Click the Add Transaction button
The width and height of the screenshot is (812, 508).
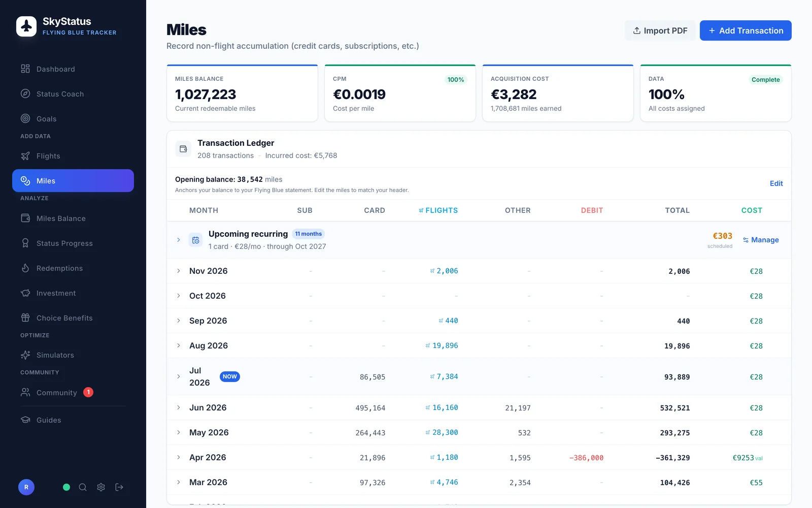click(746, 30)
